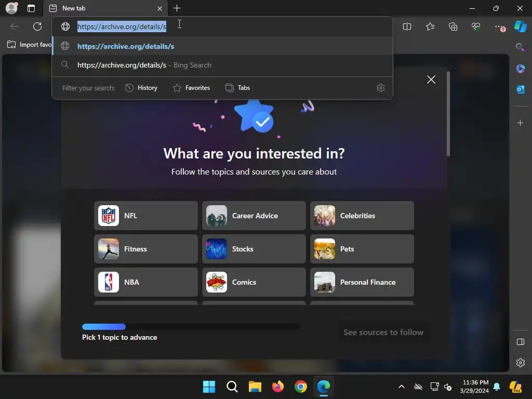The image size is (532, 399).
Task: Close the interests dialog with X
Action: click(431, 79)
